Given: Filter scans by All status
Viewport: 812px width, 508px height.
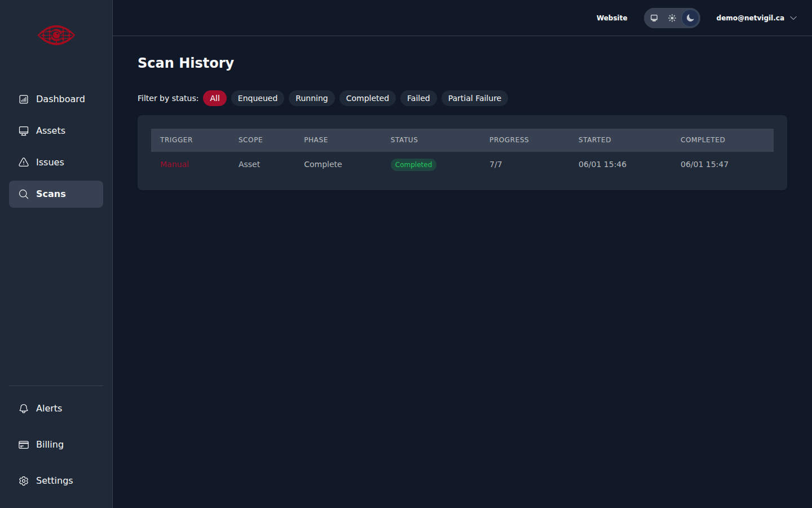Looking at the screenshot, I should [215, 98].
